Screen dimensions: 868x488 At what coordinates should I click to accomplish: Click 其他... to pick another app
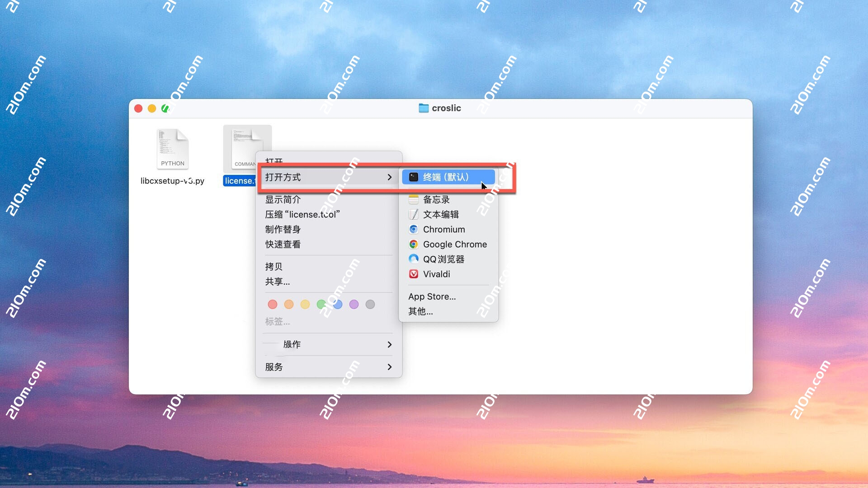(420, 311)
